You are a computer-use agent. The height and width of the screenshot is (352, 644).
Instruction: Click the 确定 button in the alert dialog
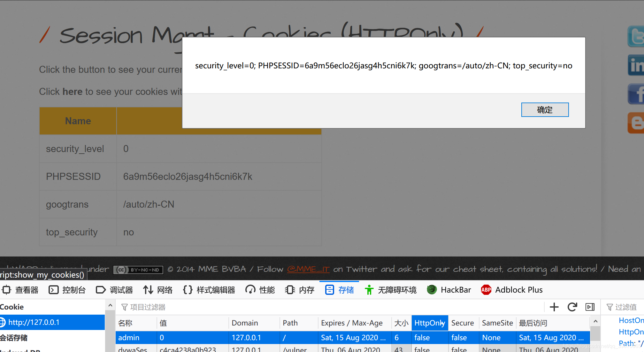(545, 110)
